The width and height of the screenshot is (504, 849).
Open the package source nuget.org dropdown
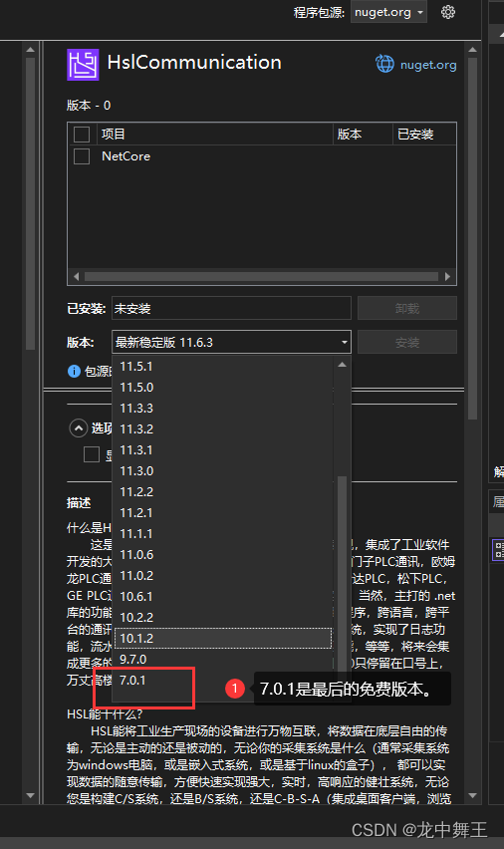388,12
